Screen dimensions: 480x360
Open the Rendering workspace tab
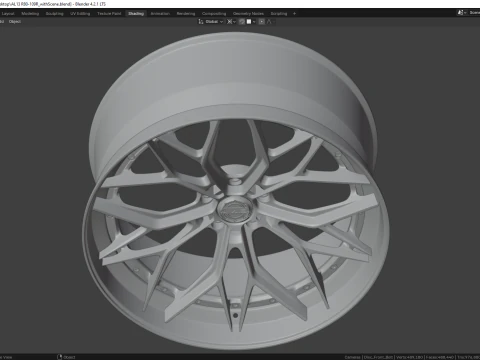(x=186, y=14)
